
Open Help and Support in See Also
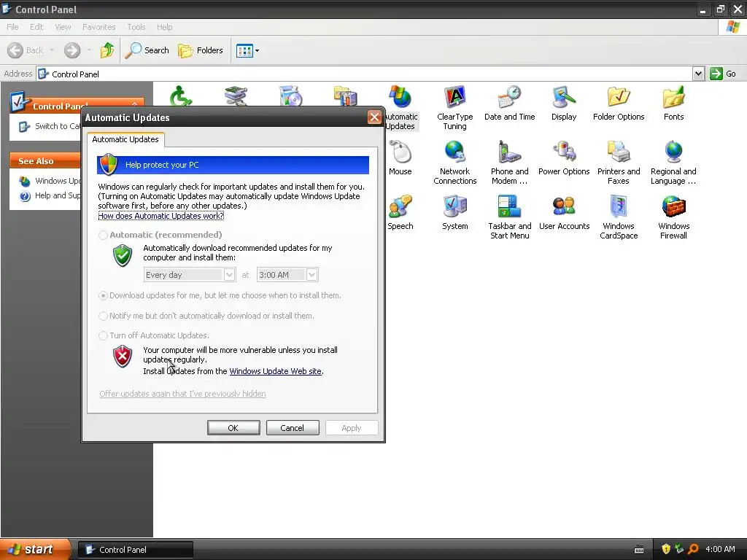pyautogui.click(x=50, y=195)
